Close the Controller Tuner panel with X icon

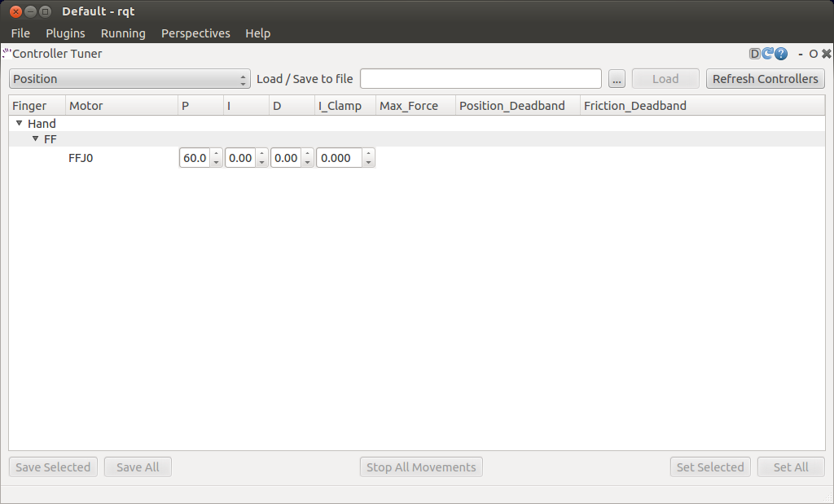point(826,54)
